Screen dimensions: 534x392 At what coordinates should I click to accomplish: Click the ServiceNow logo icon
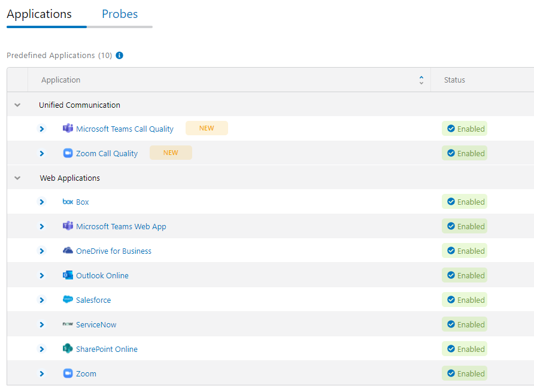pos(68,324)
